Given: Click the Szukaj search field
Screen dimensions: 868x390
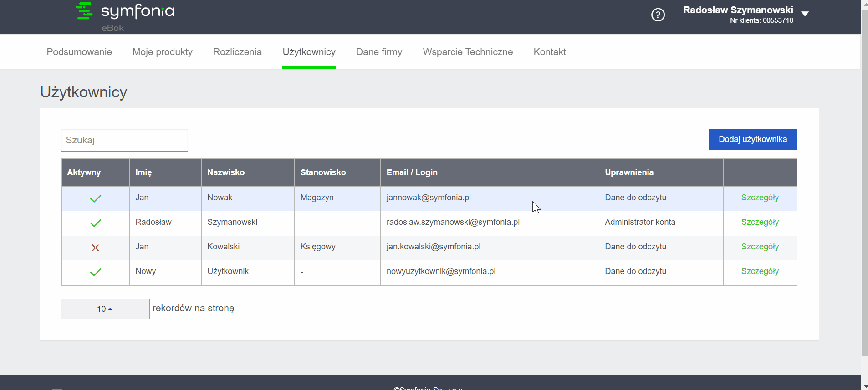Looking at the screenshot, I should pos(124,140).
